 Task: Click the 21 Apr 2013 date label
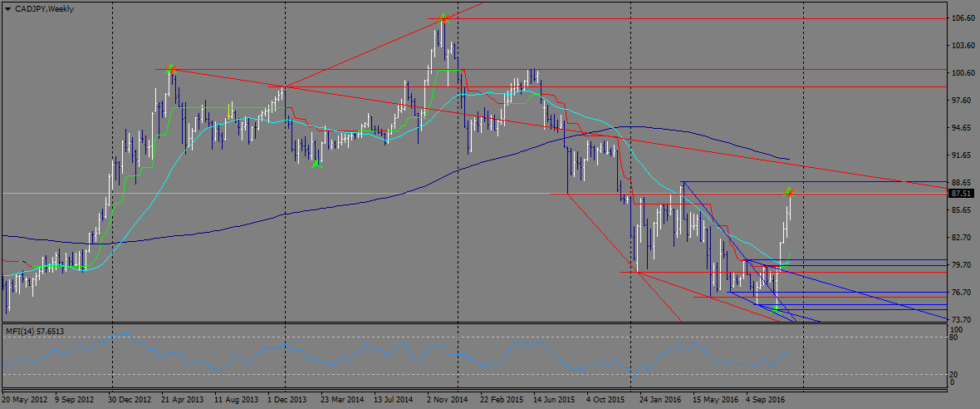183,398
